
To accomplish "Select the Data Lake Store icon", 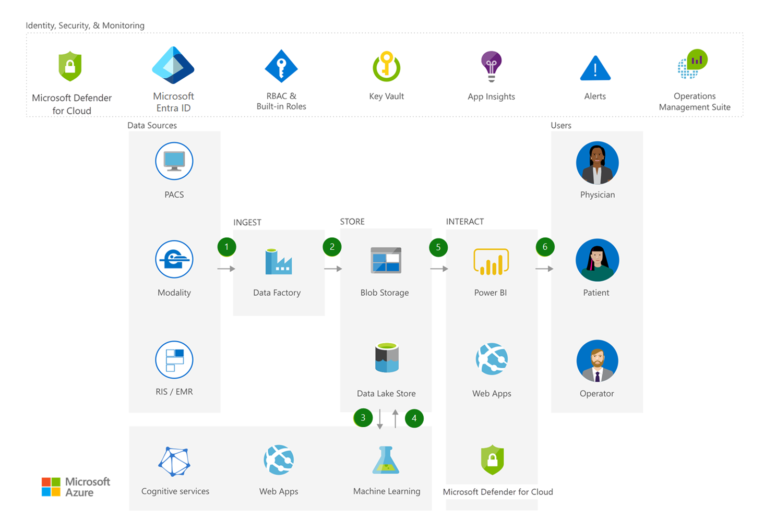I will pos(387,357).
